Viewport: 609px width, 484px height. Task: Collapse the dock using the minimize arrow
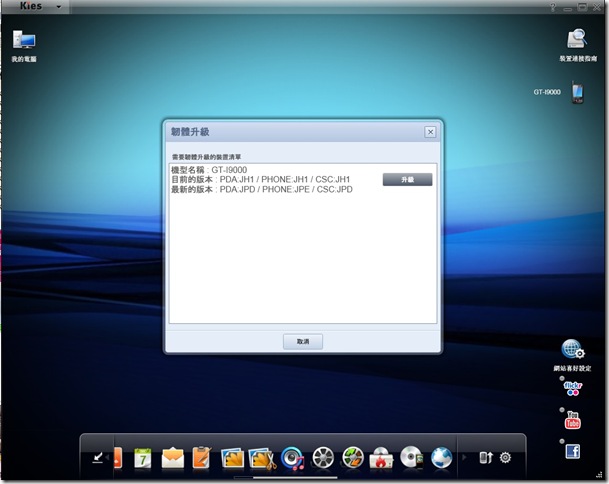(98, 458)
